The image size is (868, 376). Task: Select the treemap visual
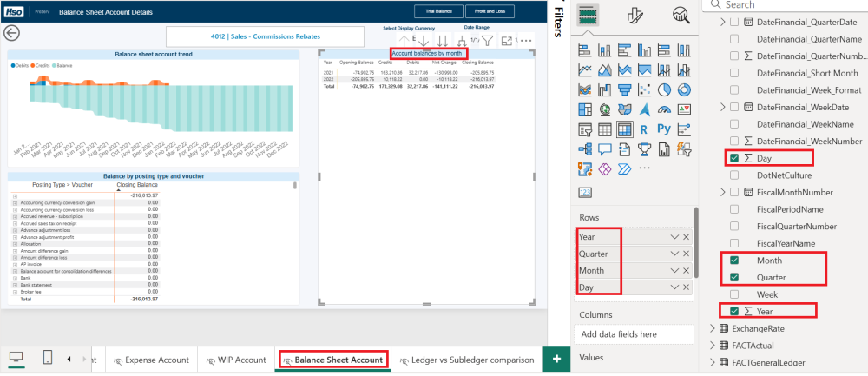click(584, 109)
